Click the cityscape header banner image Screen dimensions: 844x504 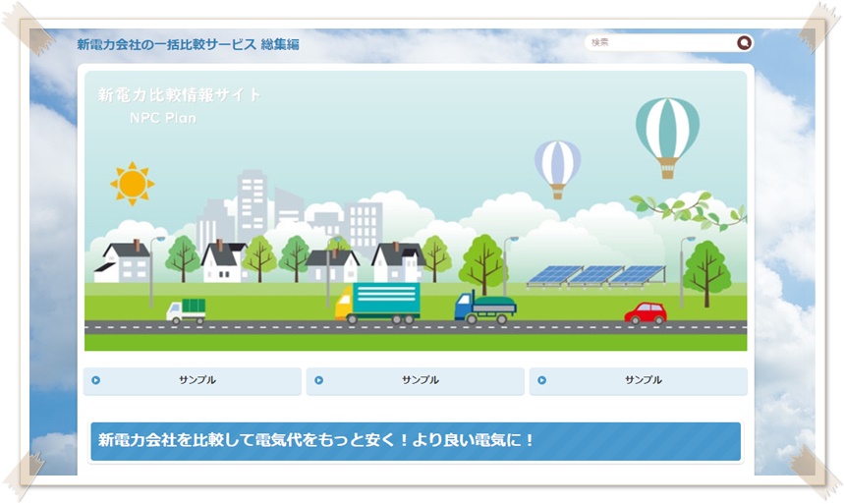pos(416,210)
